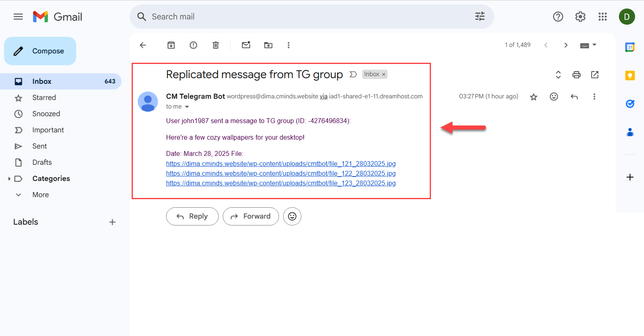Go back to the inbox list
The image size is (644, 336).
coord(143,45)
